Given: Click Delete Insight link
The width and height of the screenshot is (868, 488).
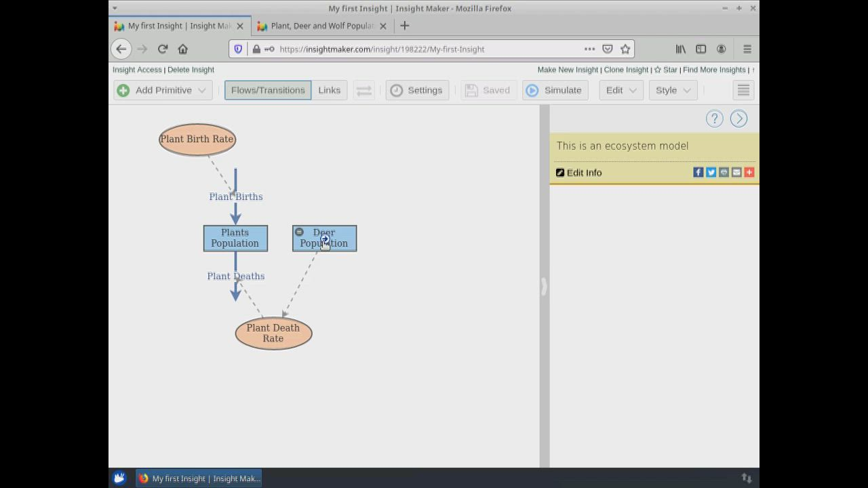Looking at the screenshot, I should click(191, 70).
